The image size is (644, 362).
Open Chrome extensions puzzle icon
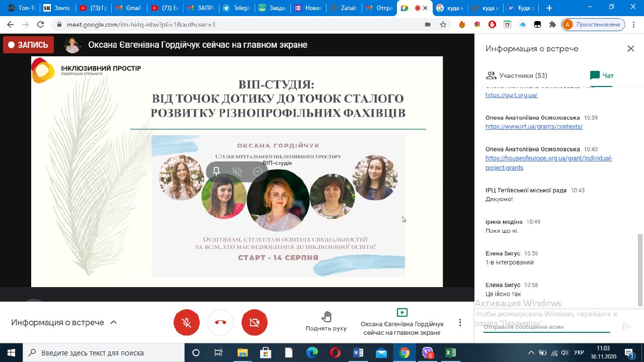552,24
